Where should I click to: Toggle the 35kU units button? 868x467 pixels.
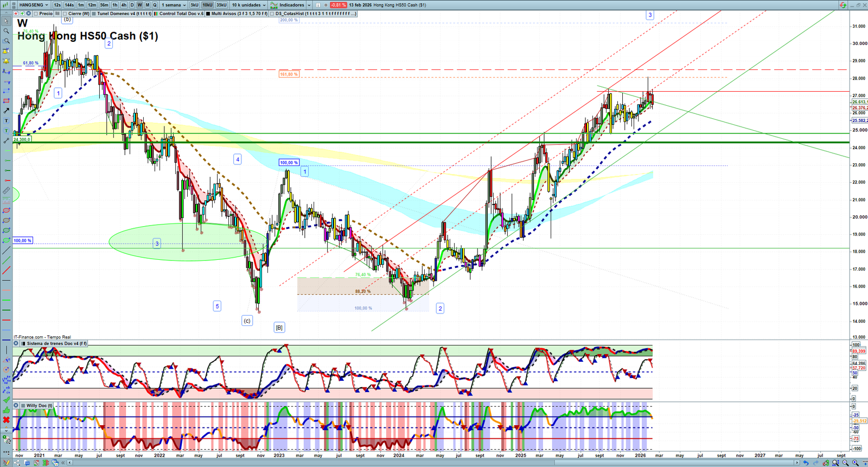click(x=221, y=5)
